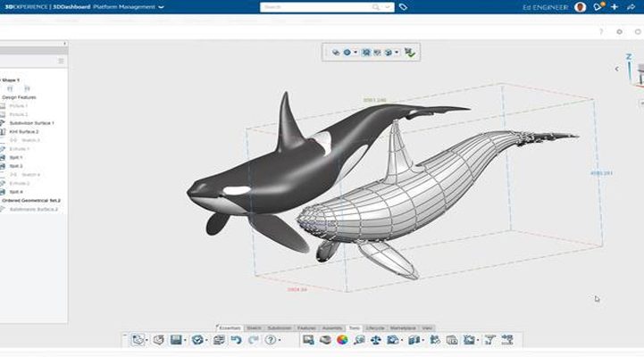Click the Undo arrow icon
Viewport: 644px width, 357px height.
click(x=236, y=340)
